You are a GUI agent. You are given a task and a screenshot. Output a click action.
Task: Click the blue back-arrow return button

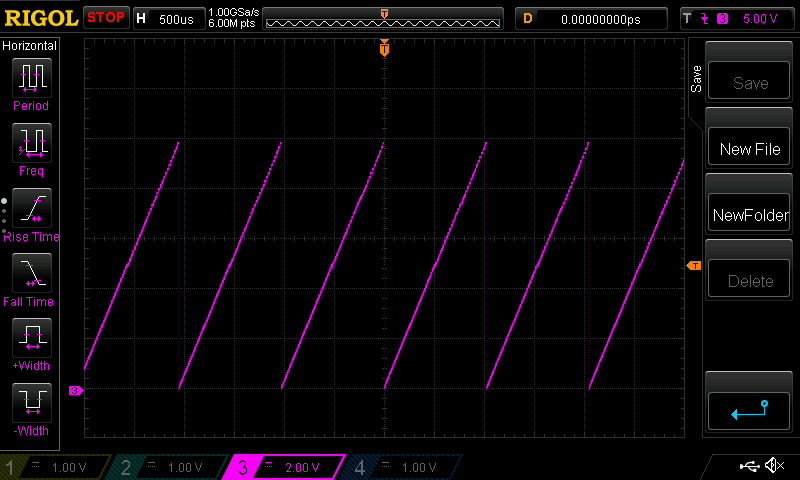pyautogui.click(x=748, y=411)
